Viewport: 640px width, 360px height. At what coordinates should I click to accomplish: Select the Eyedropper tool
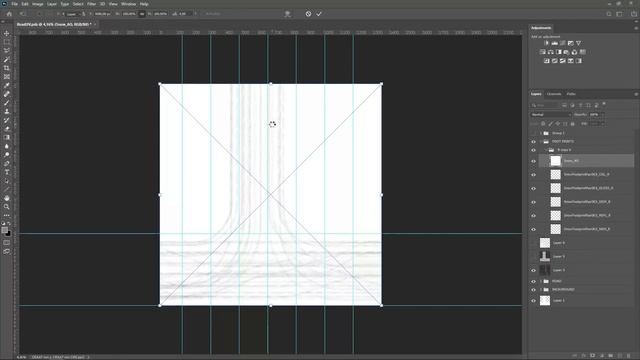click(x=7, y=85)
